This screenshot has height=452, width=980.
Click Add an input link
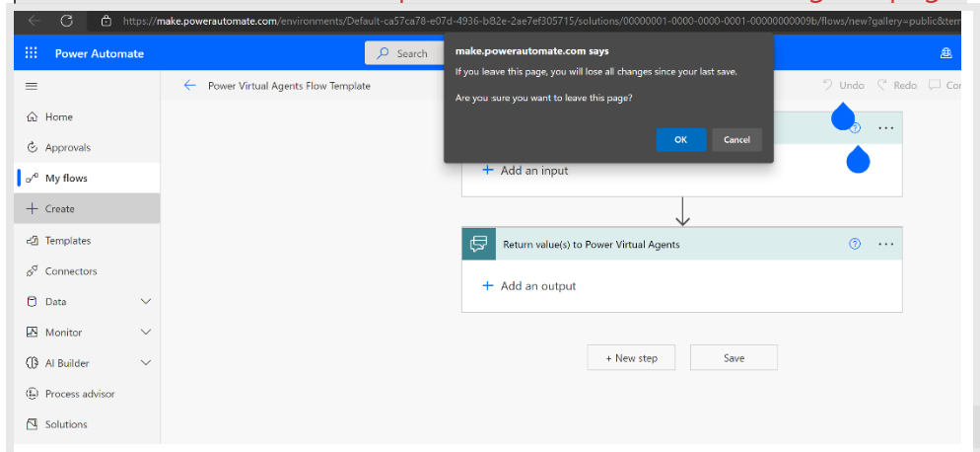[x=534, y=170]
